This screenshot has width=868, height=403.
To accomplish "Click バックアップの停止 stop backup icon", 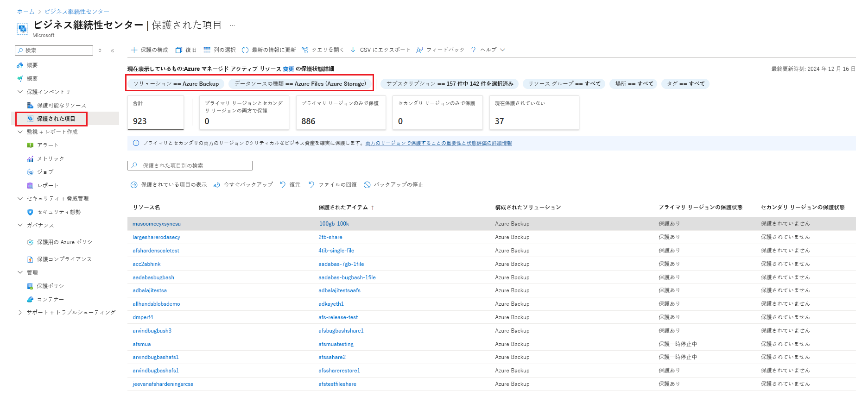I will point(367,185).
